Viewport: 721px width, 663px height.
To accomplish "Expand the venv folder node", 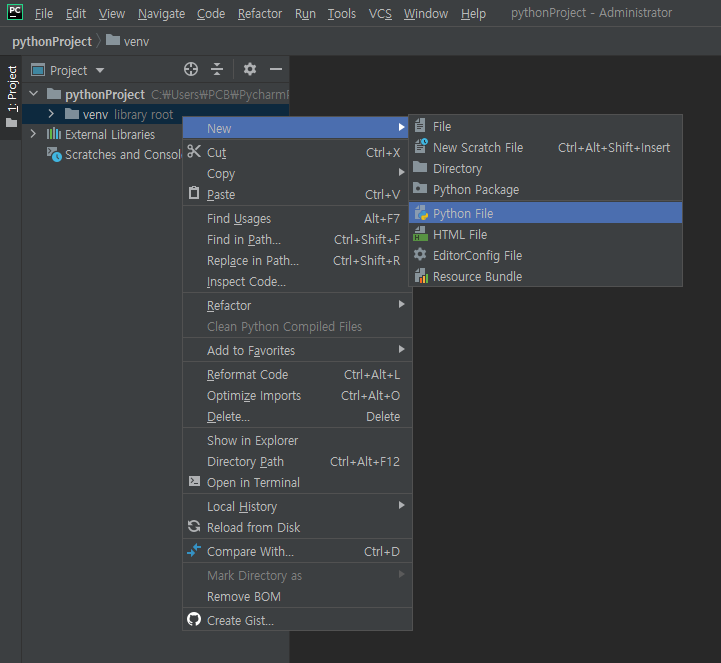I will pyautogui.click(x=51, y=114).
